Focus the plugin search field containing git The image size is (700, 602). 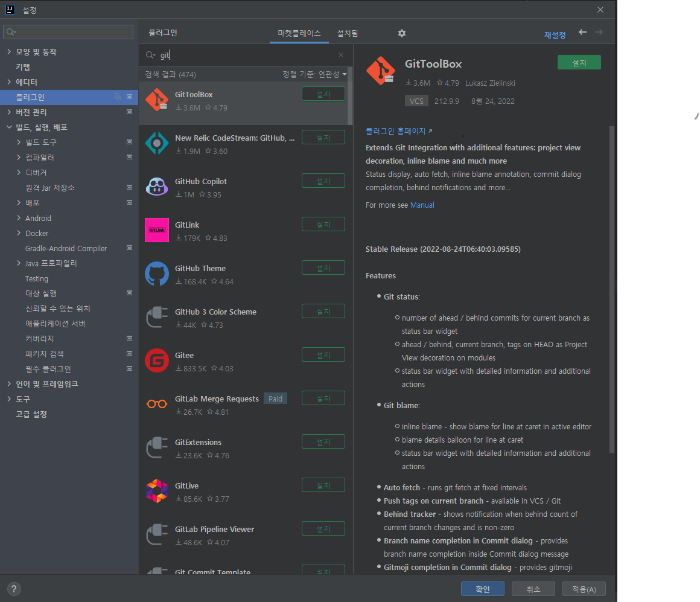(x=246, y=55)
